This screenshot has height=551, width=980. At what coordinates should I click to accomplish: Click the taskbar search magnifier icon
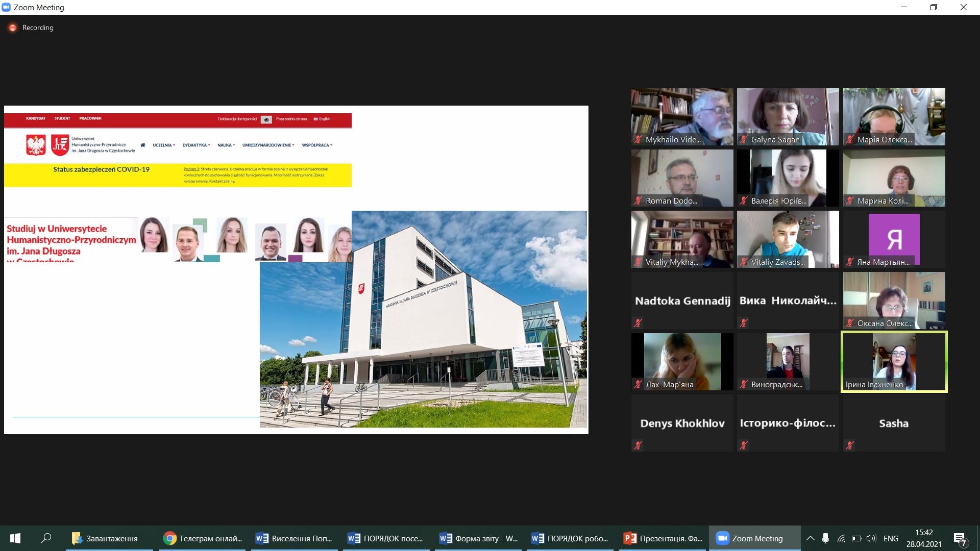pos(46,538)
